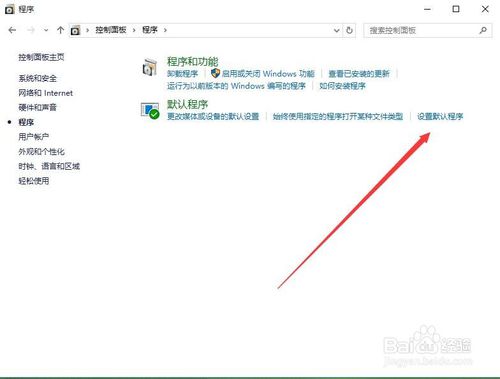Screen dimensions: 500x379
Task: Open 查看已安装的更新
Action: (x=359, y=74)
